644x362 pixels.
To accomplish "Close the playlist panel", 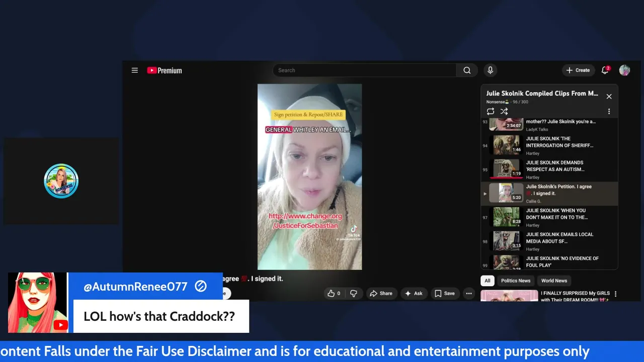I will pyautogui.click(x=609, y=97).
